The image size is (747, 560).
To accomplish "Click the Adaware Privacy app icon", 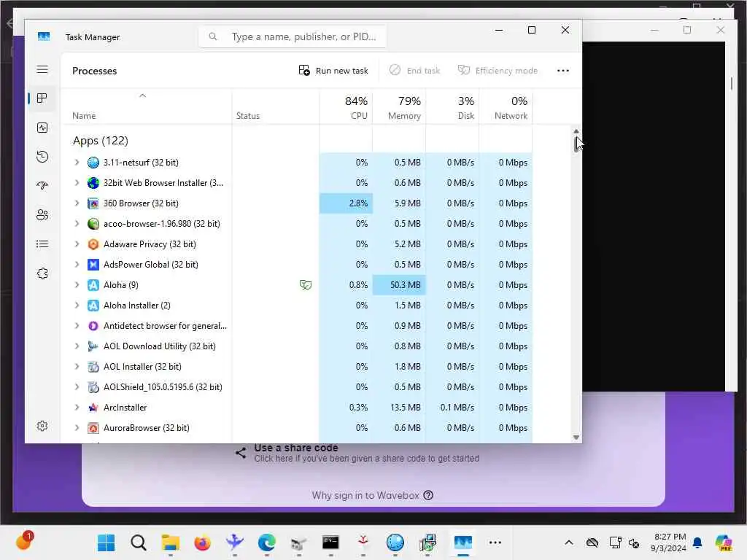I will pyautogui.click(x=93, y=244).
